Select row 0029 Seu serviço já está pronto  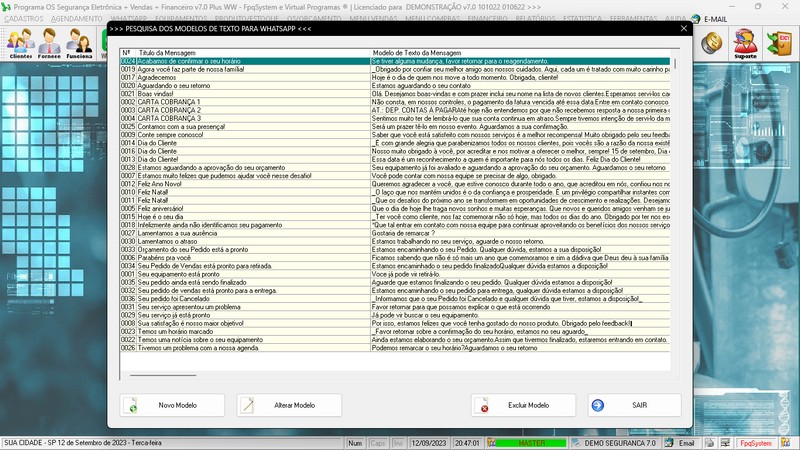click(395, 315)
